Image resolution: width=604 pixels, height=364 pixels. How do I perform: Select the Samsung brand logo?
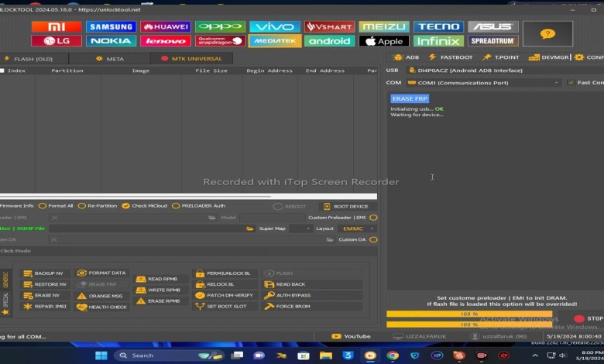click(x=111, y=26)
